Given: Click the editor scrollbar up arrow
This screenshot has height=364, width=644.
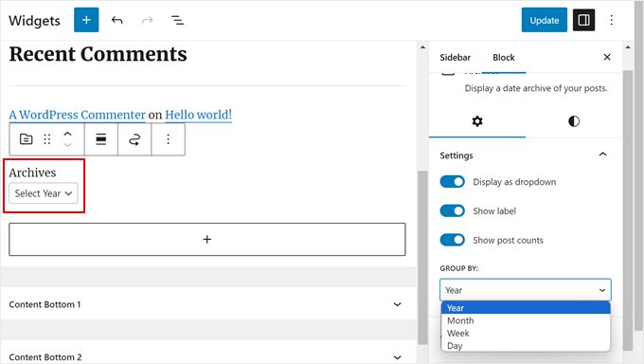Looking at the screenshot, I should click(422, 47).
